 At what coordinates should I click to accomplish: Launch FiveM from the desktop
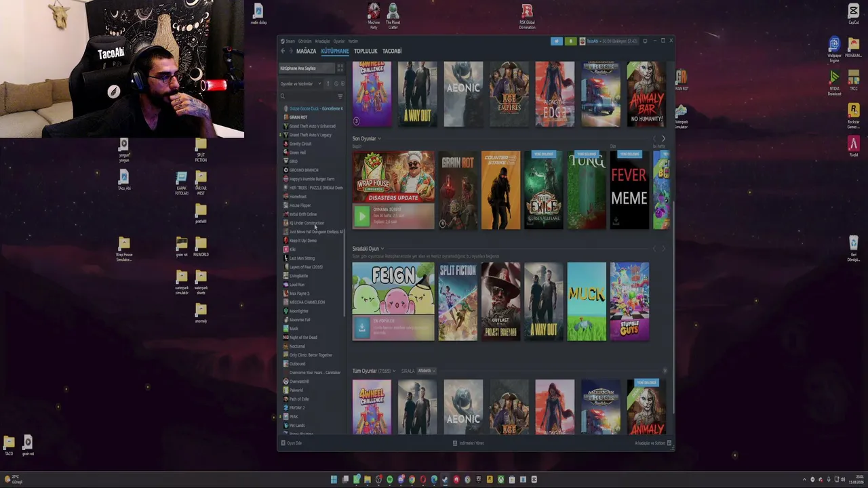pyautogui.click(x=854, y=147)
